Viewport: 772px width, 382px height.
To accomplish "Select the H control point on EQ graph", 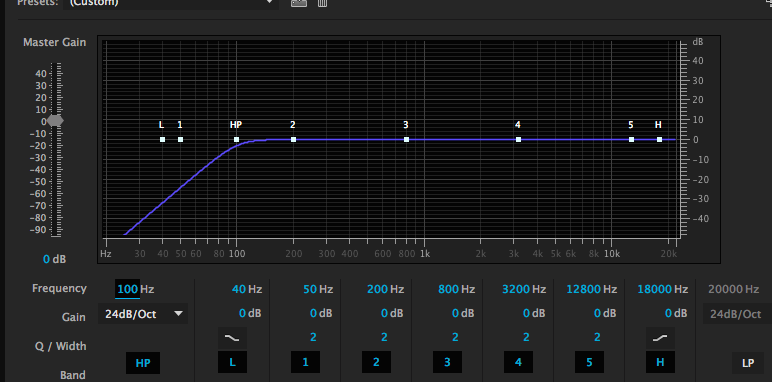I will [659, 140].
